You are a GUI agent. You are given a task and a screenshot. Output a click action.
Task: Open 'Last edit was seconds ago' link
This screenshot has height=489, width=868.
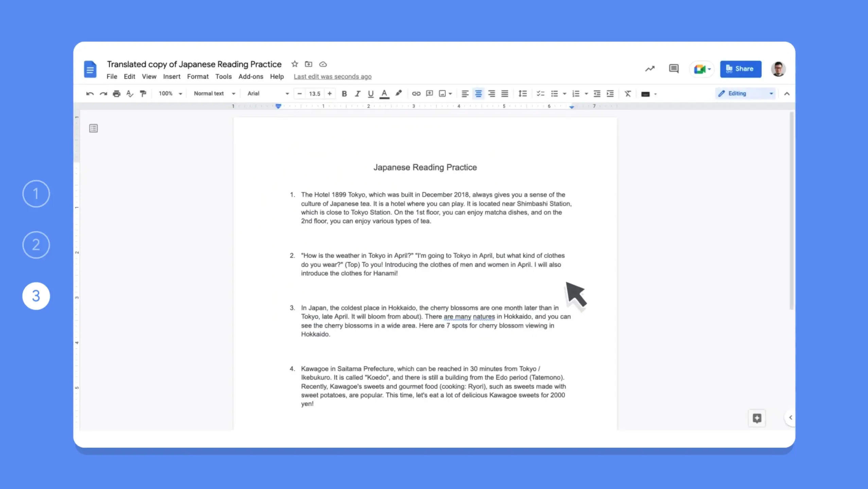tap(332, 76)
